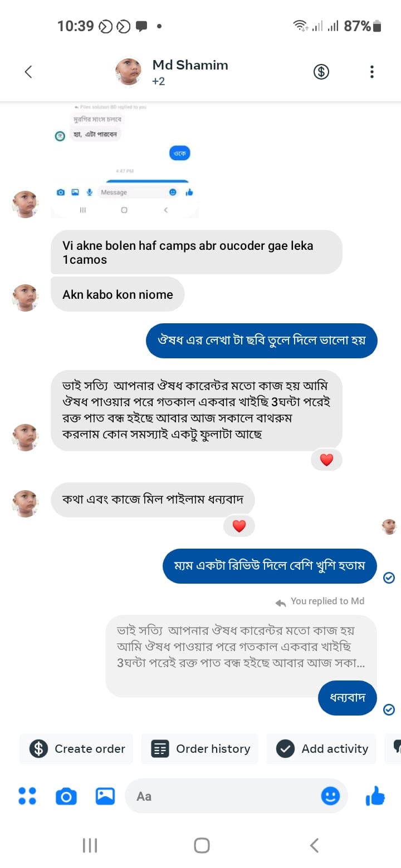This screenshot has height=868, width=401.
Task: Type in the Aa message field
Action: click(x=223, y=796)
